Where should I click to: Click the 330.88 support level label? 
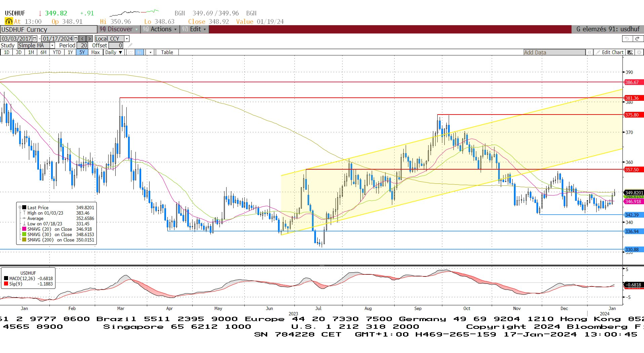(633, 250)
